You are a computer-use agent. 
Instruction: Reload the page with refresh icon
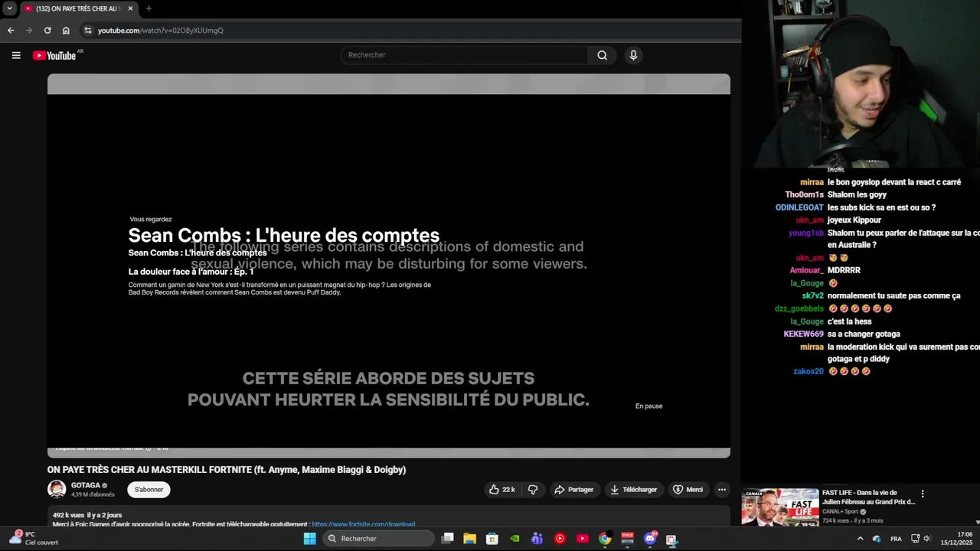[47, 31]
